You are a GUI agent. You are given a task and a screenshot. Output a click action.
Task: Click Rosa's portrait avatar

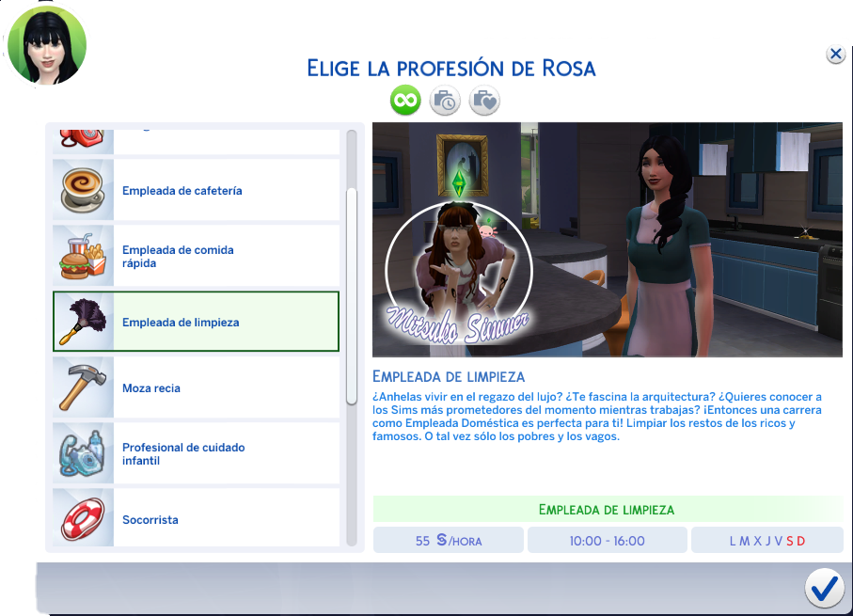click(47, 44)
